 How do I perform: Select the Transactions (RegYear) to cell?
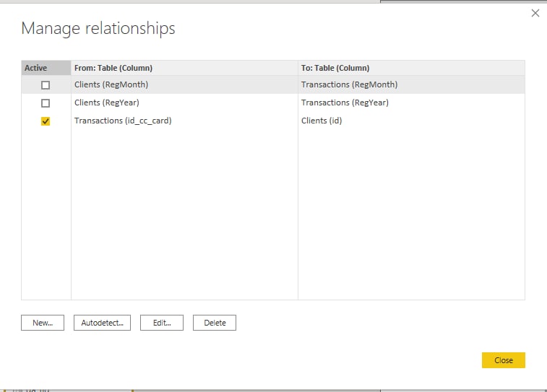(x=411, y=103)
